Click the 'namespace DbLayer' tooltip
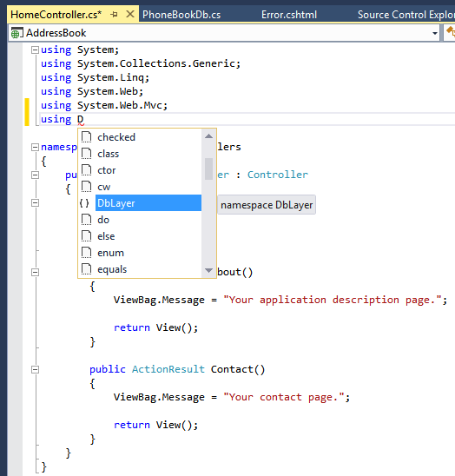This screenshot has width=455, height=476. (267, 205)
